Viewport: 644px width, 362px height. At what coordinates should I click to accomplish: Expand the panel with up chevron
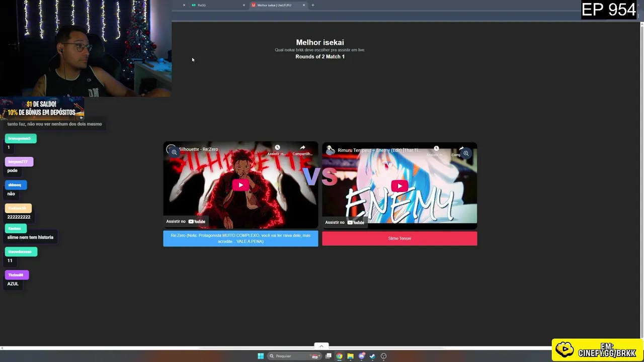tap(321, 346)
